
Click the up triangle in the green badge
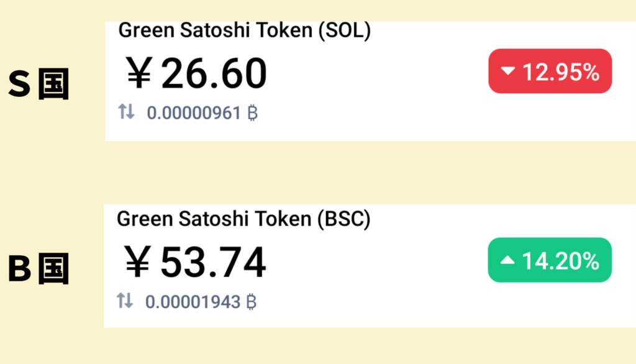[x=508, y=261]
